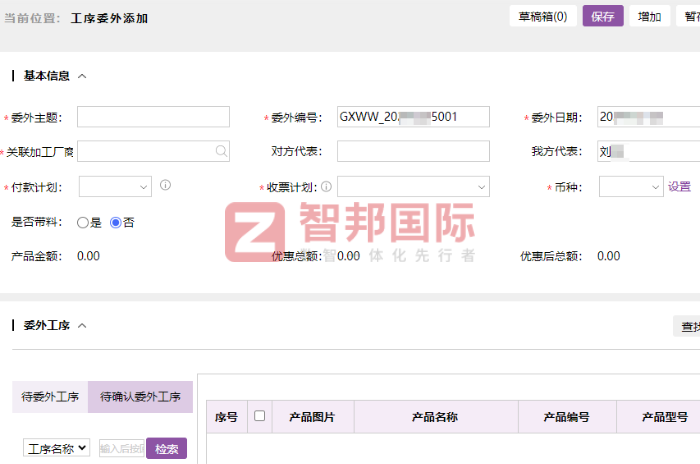700x464 pixels.
Task: Click the 增加 button
Action: 650,16
